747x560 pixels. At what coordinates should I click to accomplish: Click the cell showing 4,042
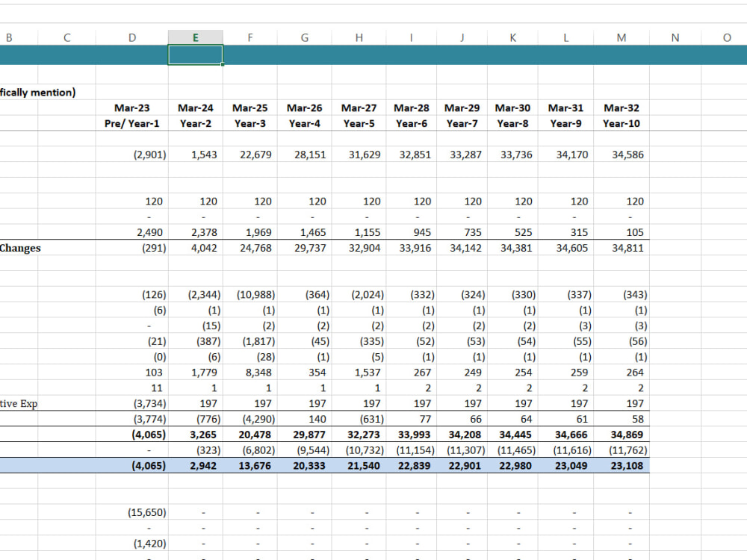coord(195,248)
